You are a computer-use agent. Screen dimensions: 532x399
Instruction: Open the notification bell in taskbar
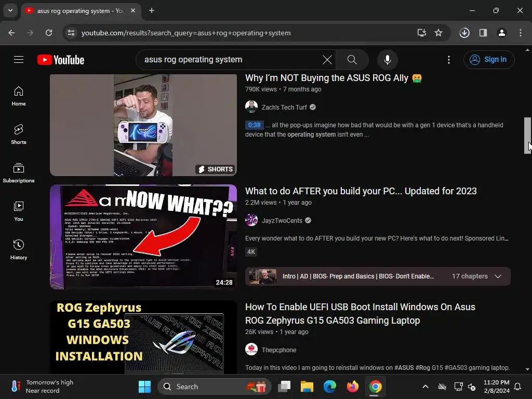click(518, 387)
